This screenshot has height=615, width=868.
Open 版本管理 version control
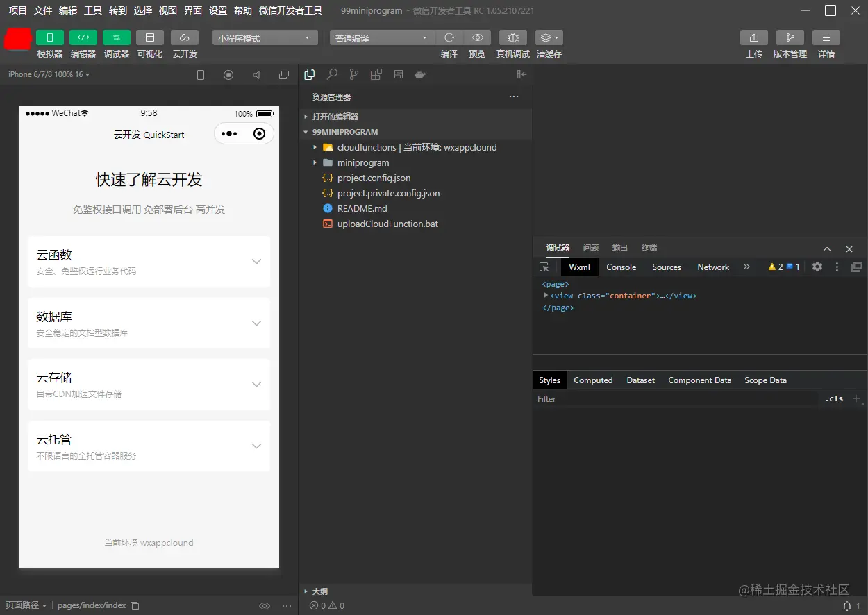point(790,37)
